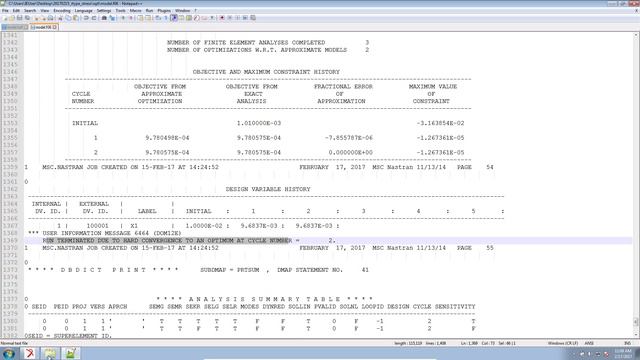Click the Stop recording macro icon

[x=230, y=18]
